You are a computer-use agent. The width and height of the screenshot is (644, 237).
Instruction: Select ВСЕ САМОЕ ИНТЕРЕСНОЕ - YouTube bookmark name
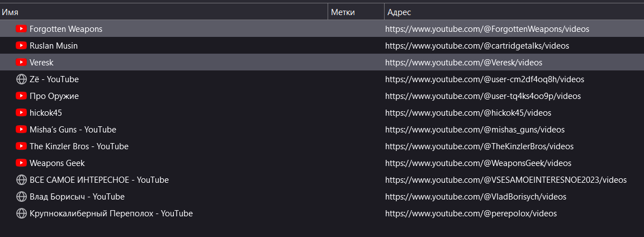pos(99,180)
